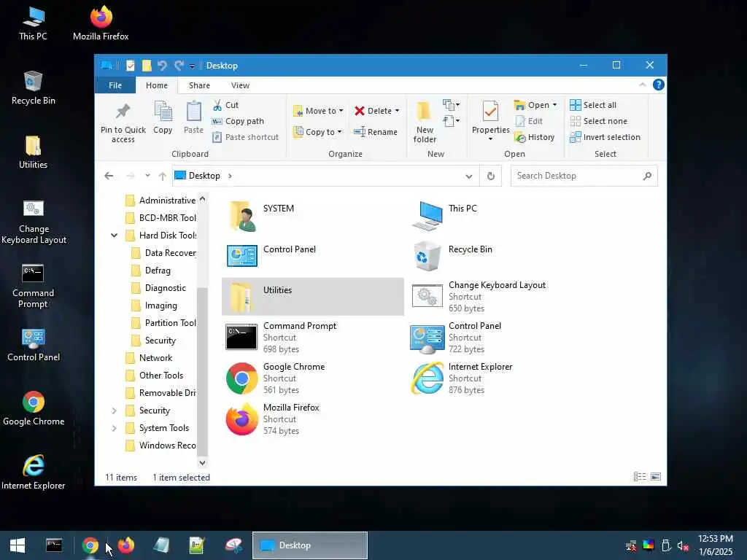Select Internet Explorer shortcut in the file list
Image resolution: width=747 pixels, height=560 pixels.
(498, 378)
